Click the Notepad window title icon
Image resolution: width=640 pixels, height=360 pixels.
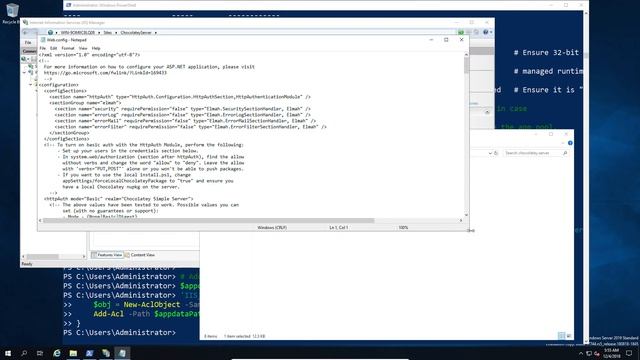[43, 40]
